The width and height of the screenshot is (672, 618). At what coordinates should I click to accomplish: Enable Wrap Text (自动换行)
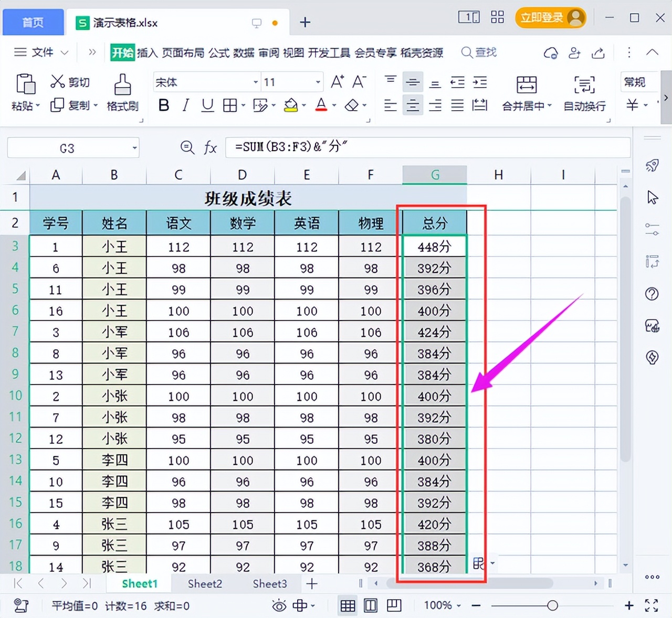coord(584,94)
